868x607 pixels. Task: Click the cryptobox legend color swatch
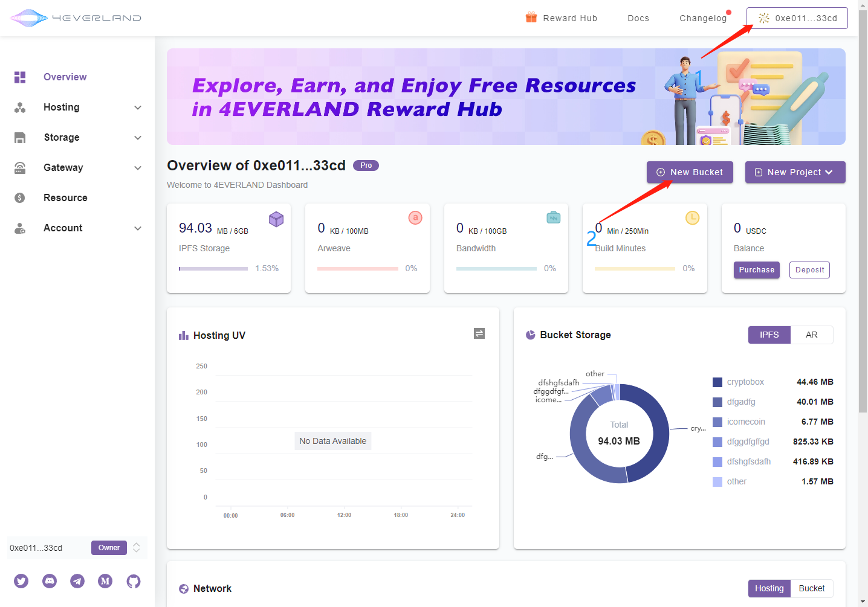click(x=717, y=382)
